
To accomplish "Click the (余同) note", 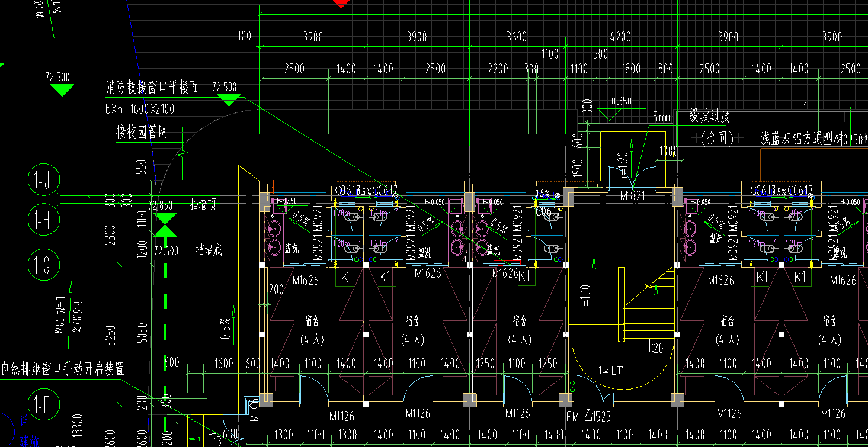I will click(x=717, y=139).
